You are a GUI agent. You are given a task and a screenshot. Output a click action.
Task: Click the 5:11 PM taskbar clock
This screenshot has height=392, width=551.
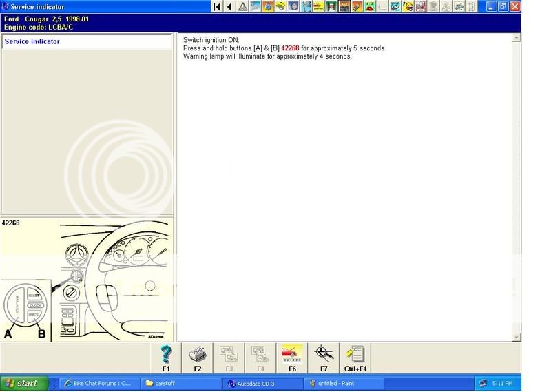[x=502, y=384]
